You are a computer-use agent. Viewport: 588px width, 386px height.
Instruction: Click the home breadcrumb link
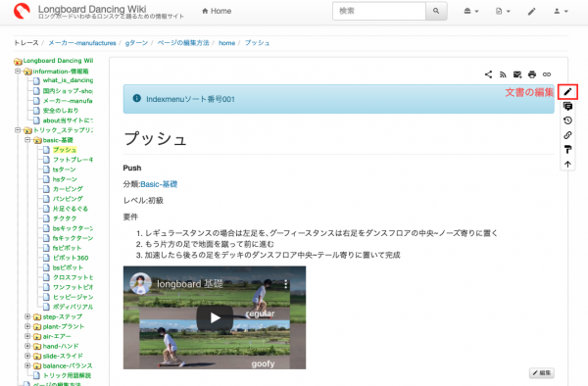(x=227, y=43)
